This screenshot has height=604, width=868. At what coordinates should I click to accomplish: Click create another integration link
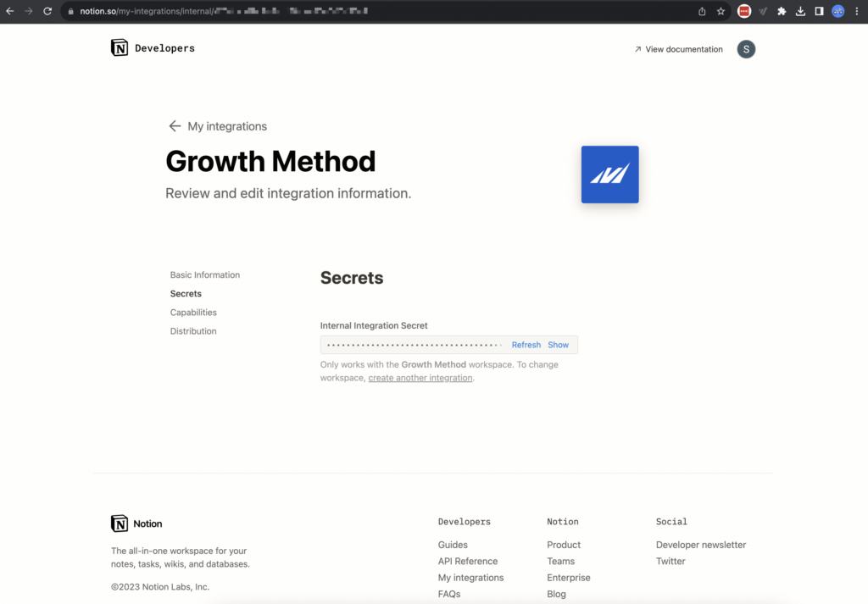click(420, 378)
